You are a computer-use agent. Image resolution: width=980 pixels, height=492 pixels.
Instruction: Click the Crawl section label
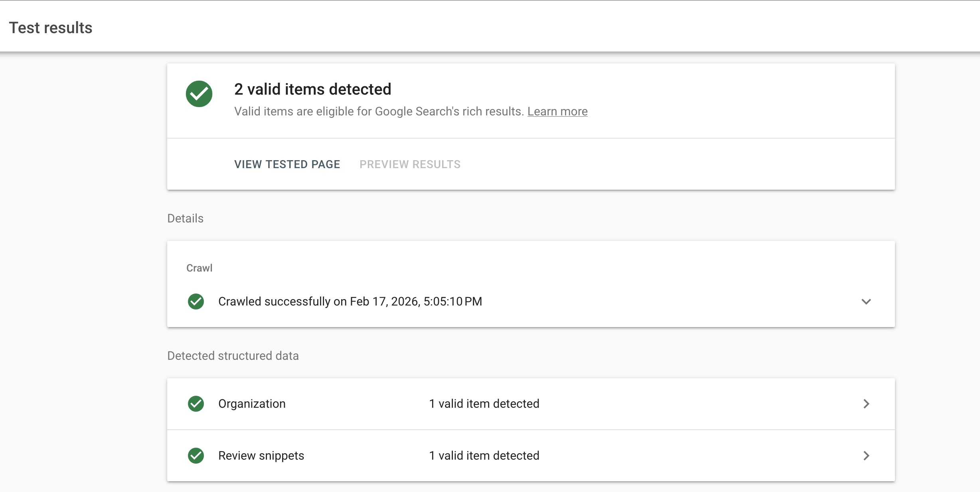pyautogui.click(x=199, y=268)
